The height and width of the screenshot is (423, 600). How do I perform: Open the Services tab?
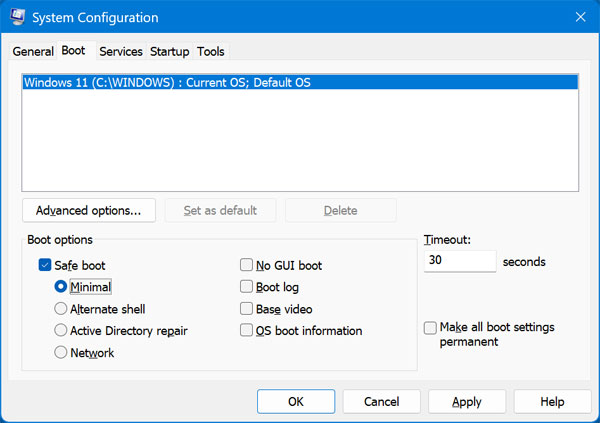121,51
